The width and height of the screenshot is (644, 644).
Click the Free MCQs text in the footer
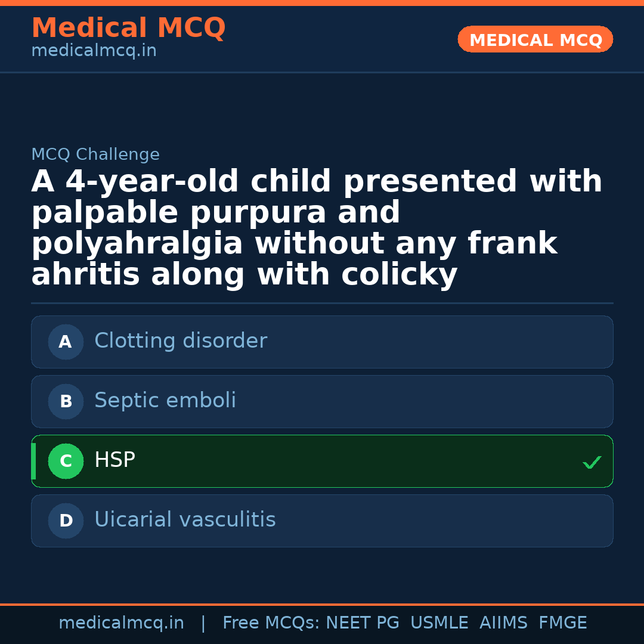pyautogui.click(x=271, y=623)
